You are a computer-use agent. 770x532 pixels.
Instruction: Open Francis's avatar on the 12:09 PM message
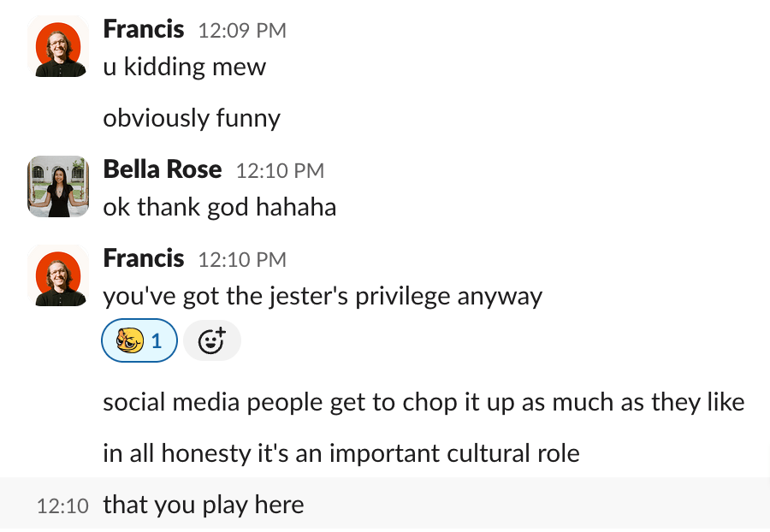click(x=58, y=47)
